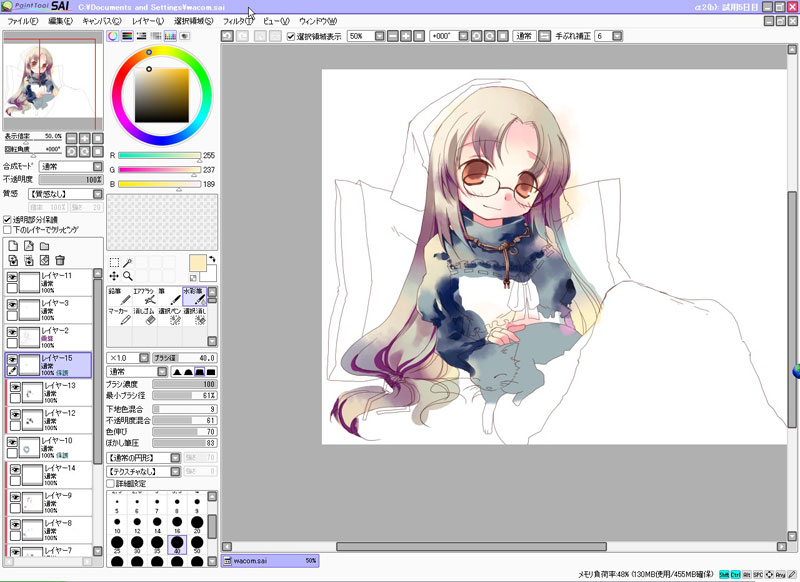Open the 選択領域(S) menu
Viewport: 800px width, 582px height.
[x=194, y=21]
